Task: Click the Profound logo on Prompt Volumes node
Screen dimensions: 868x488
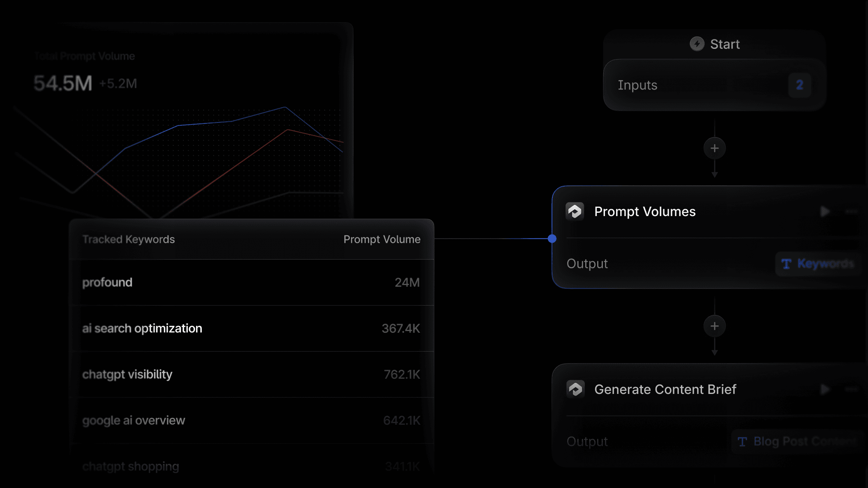Action: [x=575, y=211]
